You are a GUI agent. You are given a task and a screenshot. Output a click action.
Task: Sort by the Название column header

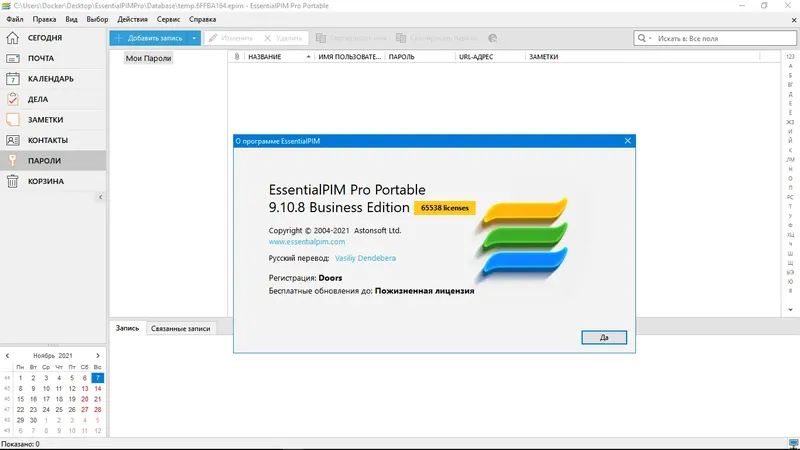[x=279, y=57]
